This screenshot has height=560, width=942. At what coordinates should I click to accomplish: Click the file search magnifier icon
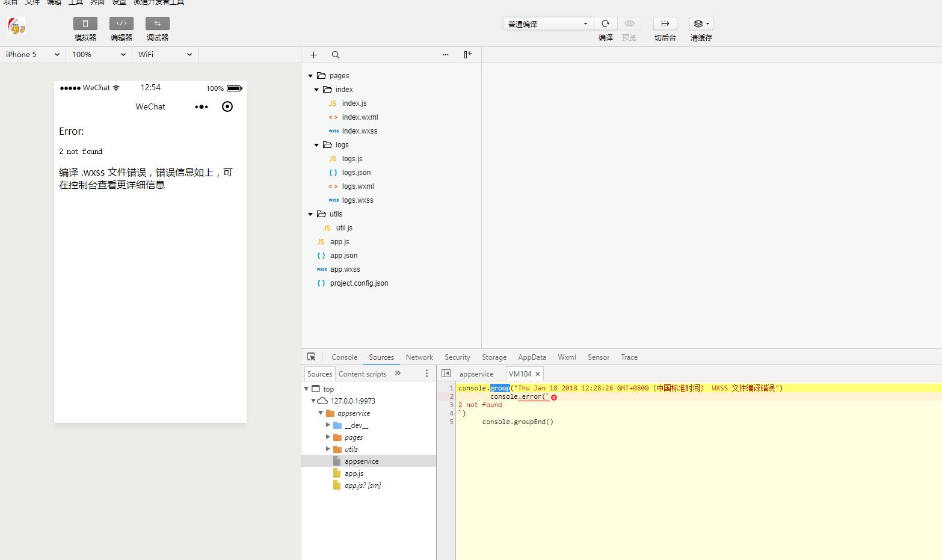click(336, 55)
